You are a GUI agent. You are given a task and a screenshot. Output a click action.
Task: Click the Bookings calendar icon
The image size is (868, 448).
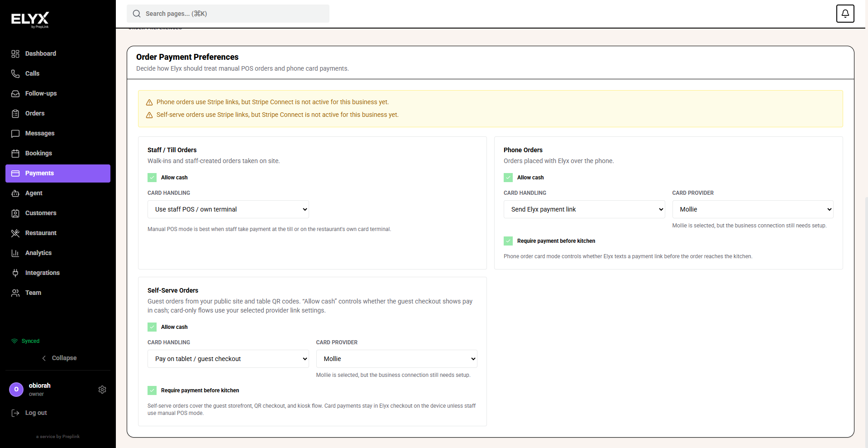[x=15, y=154]
